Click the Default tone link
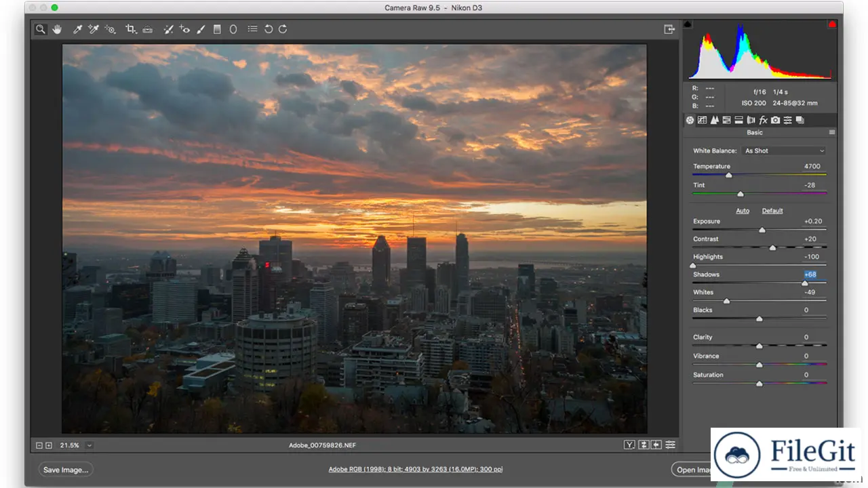 pos(772,211)
